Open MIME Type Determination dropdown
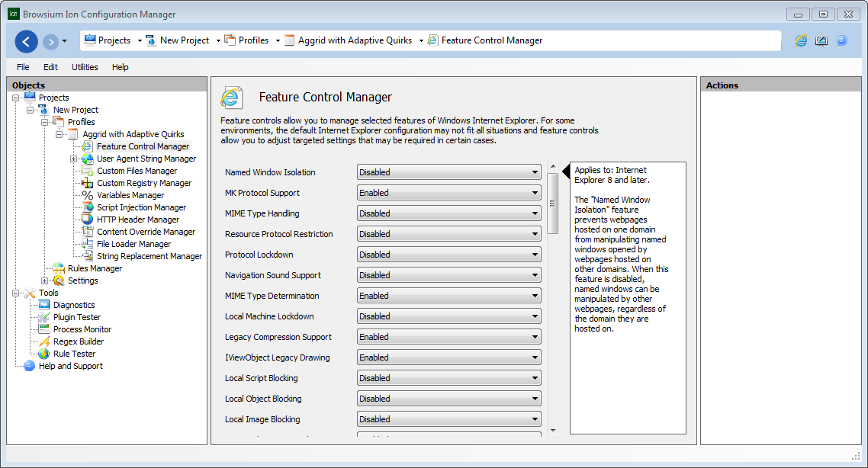This screenshot has width=868, height=468. (449, 296)
